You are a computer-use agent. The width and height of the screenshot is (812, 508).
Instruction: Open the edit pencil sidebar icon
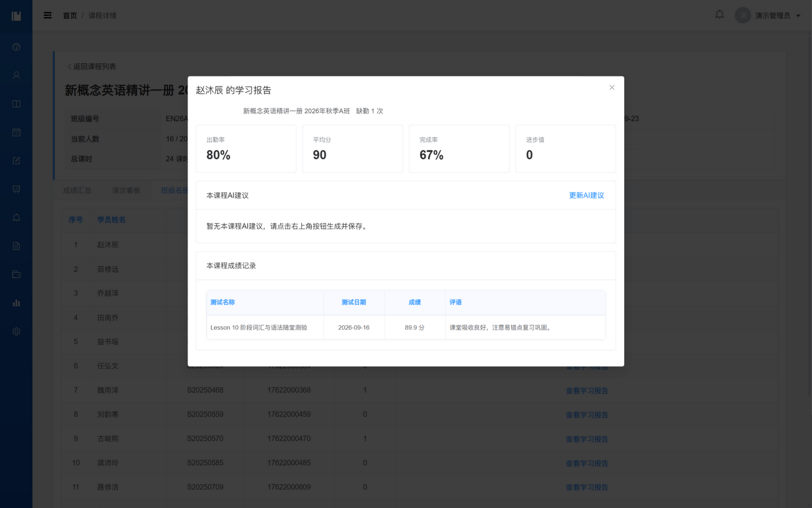click(x=16, y=161)
